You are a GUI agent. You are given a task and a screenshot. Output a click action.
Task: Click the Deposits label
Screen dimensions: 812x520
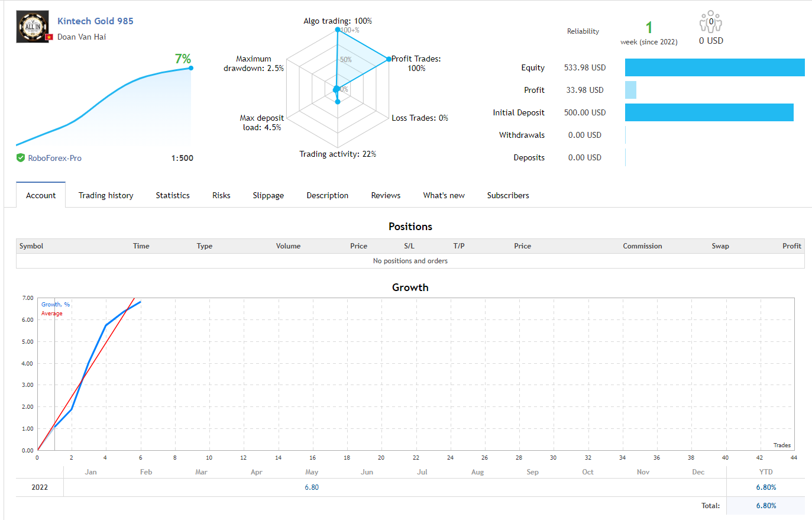coord(529,157)
